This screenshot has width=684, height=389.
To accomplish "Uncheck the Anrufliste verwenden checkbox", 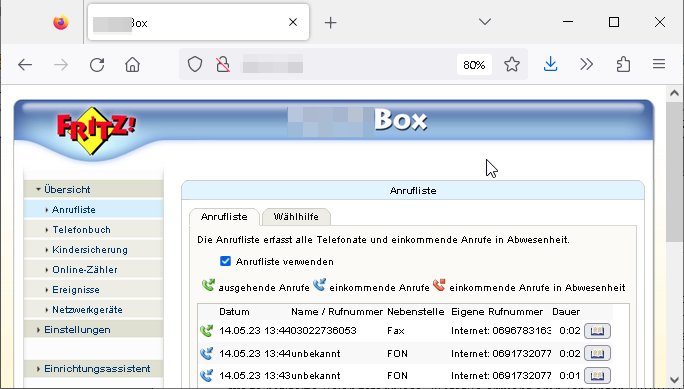I will (225, 261).
